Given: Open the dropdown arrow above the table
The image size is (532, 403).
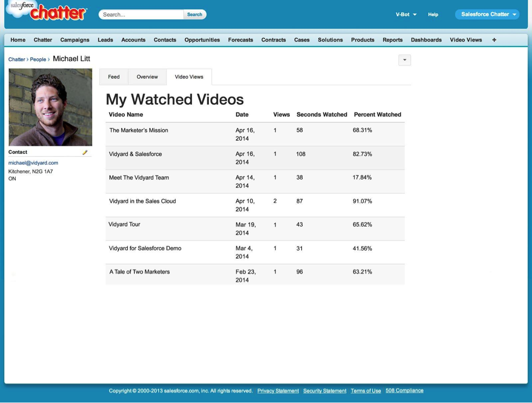Looking at the screenshot, I should point(404,60).
